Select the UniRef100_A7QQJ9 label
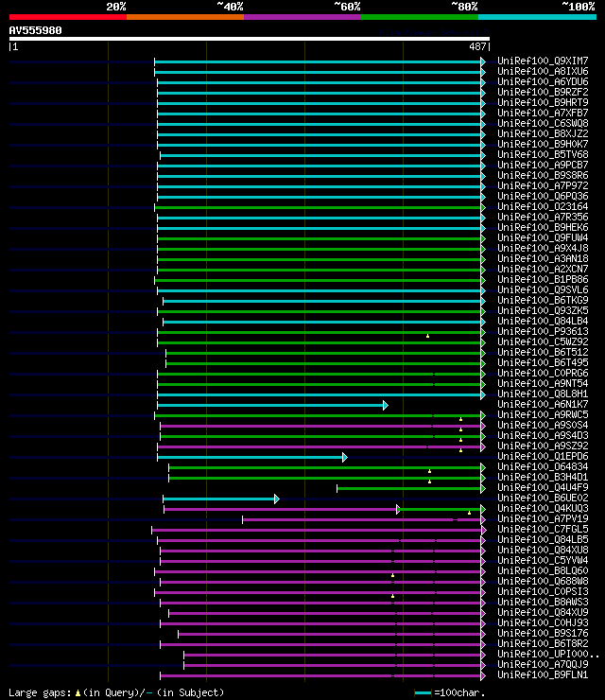This screenshot has height=700, width=605. (x=543, y=665)
